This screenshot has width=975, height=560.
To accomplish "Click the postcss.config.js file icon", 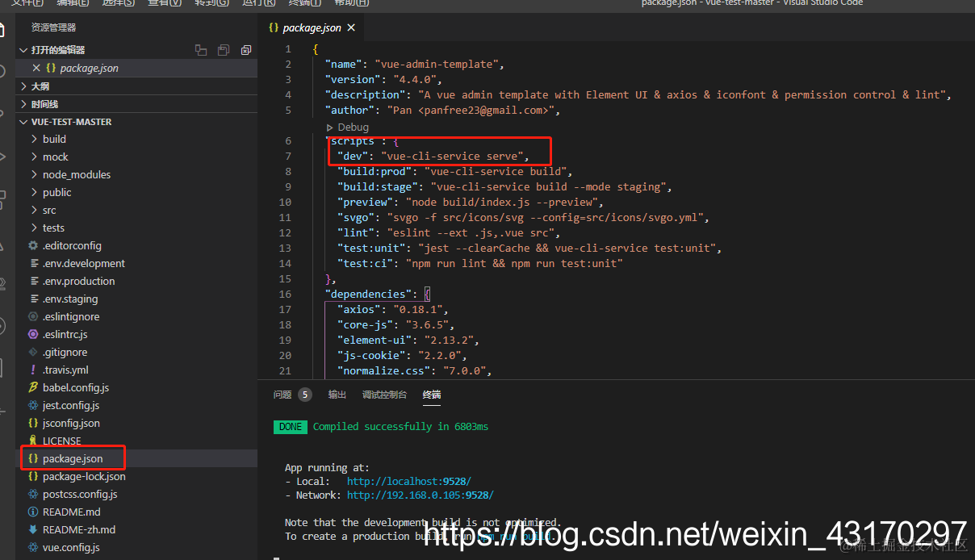I will coord(33,495).
